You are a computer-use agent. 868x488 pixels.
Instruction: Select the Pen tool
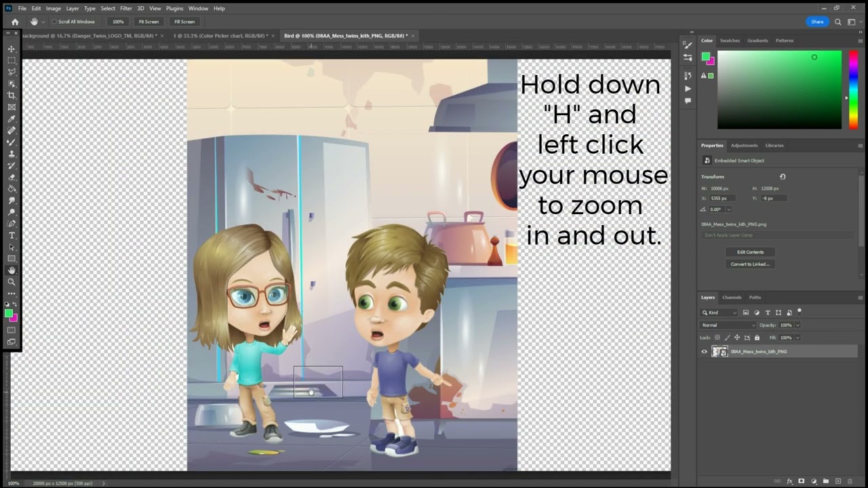point(12,224)
